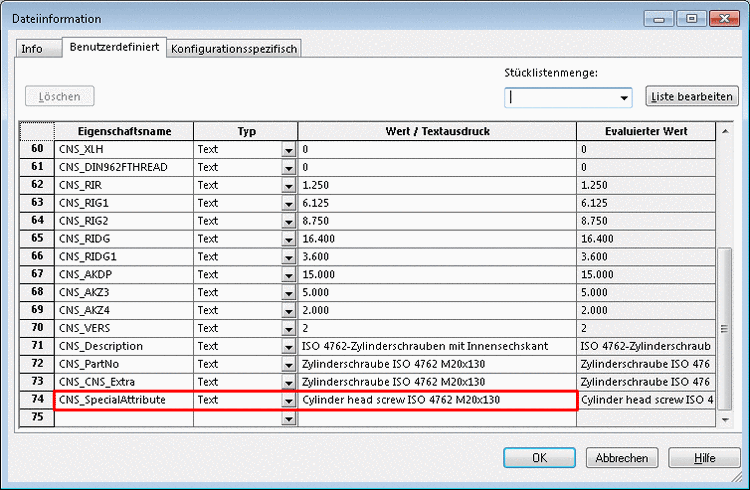Open the Benutzerdefiniert tab
750x490 pixels.
tap(114, 47)
